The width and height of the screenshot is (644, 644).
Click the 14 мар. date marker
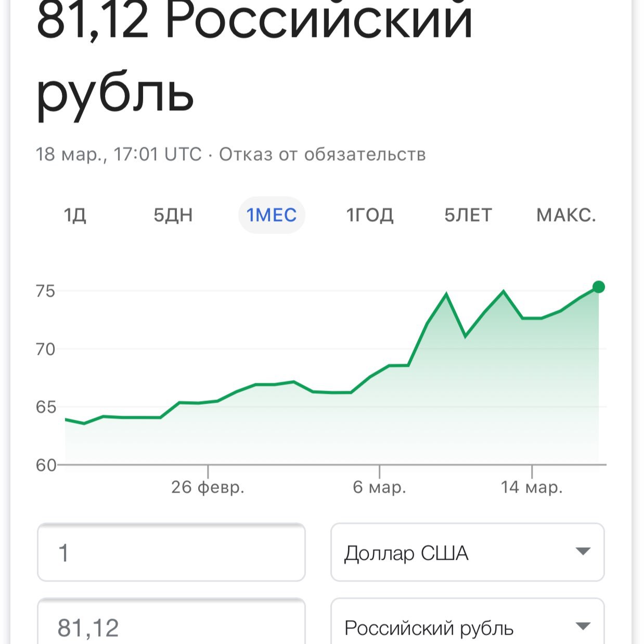tap(532, 487)
